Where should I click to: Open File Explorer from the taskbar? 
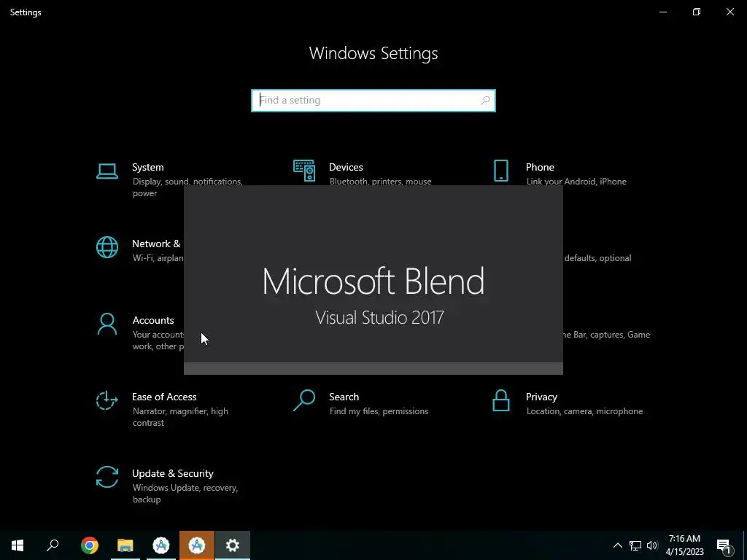point(125,545)
